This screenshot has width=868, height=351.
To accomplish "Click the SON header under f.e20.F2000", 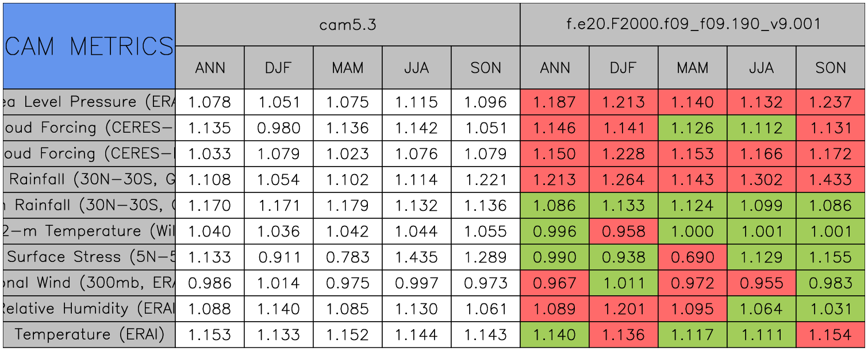I will coord(831,68).
